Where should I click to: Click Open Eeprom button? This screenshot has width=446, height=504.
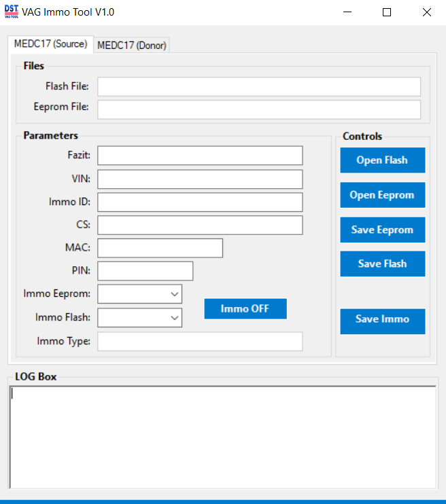point(383,195)
